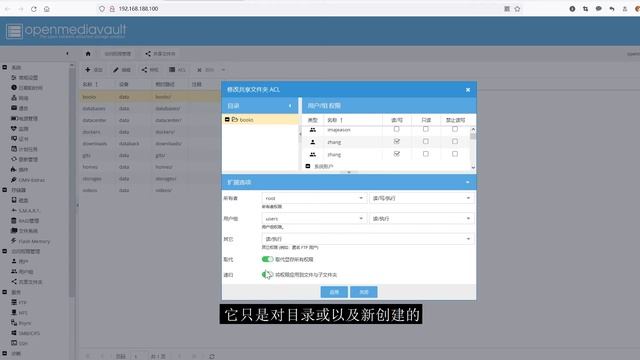Screen dimensions: 640x360
Task: Open Shared Folders item in sidebar
Action: coord(27,282)
